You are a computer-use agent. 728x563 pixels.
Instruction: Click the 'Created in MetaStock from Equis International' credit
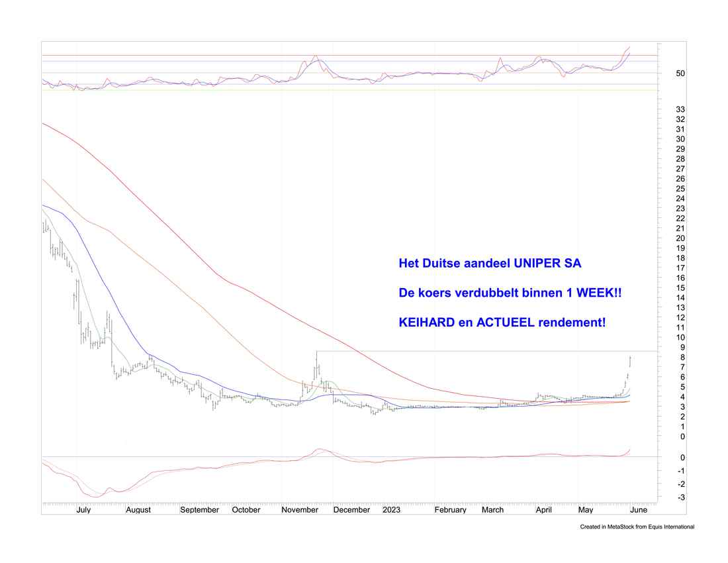(637, 527)
